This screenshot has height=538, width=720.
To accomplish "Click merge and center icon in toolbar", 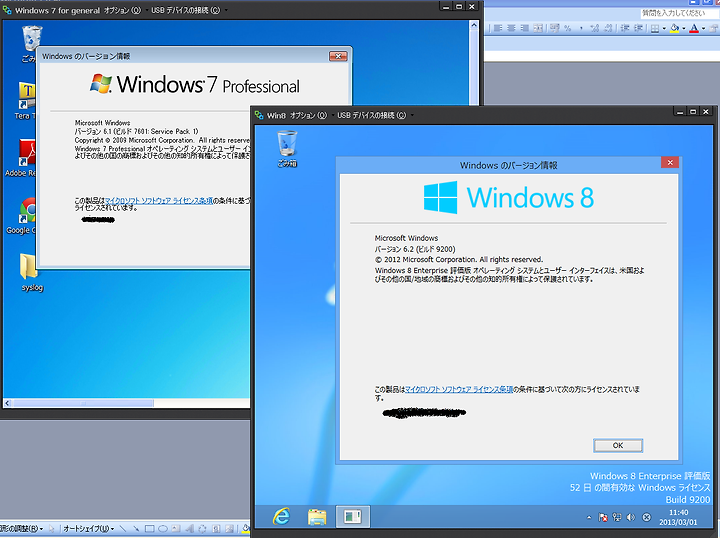I will [538, 28].
